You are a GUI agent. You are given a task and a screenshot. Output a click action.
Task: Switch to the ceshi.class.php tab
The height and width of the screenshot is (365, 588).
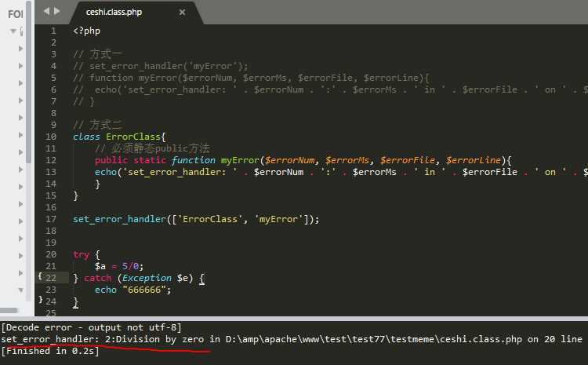pyautogui.click(x=114, y=12)
